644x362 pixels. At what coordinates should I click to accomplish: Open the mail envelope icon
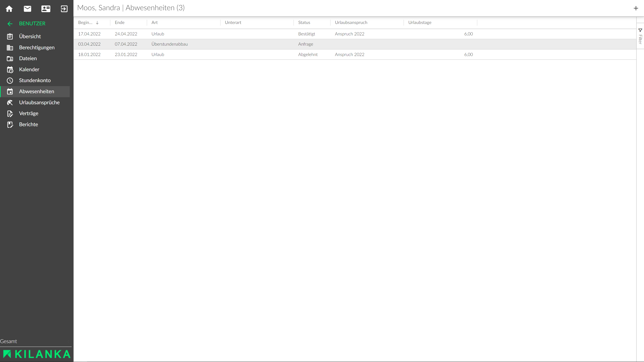(28, 9)
